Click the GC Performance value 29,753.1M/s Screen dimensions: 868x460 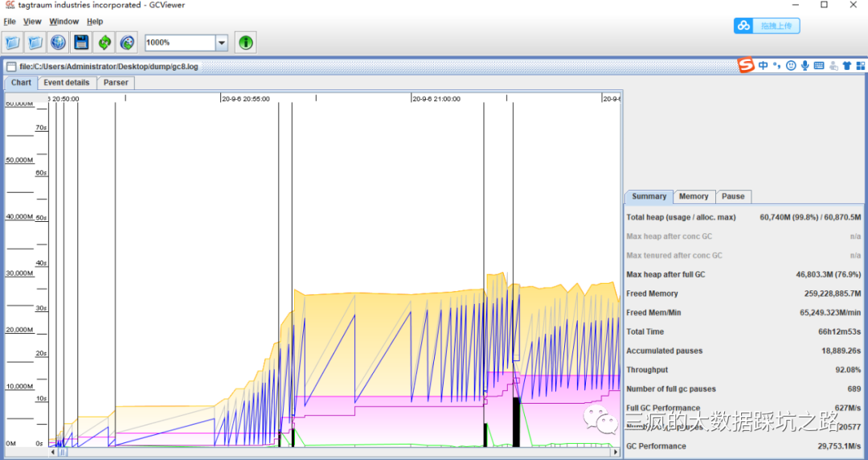tap(840, 446)
